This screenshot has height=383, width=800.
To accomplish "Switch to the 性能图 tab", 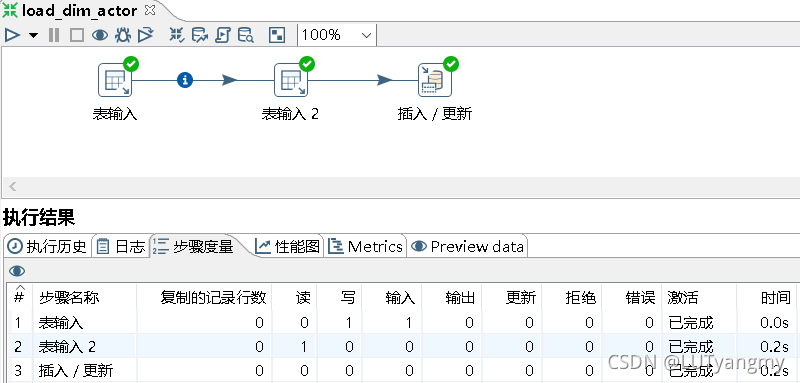I will pos(289,247).
